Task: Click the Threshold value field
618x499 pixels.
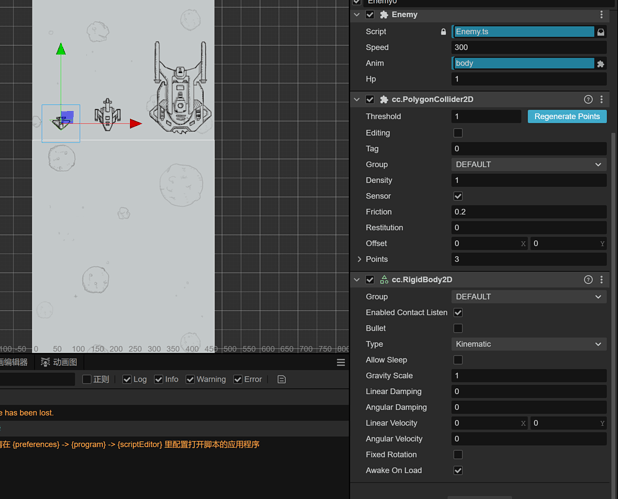Action: pos(486,116)
